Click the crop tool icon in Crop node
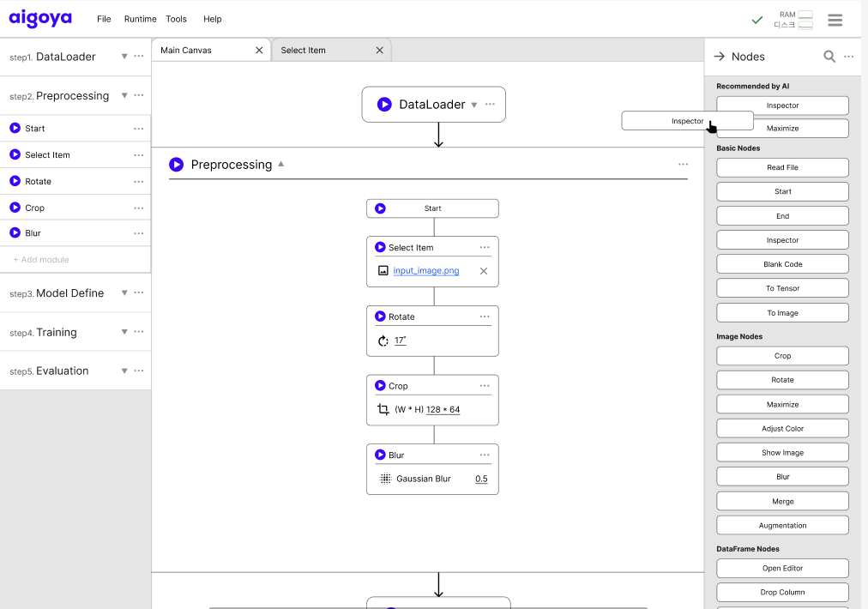Viewport: 868px width, 609px height. point(383,409)
